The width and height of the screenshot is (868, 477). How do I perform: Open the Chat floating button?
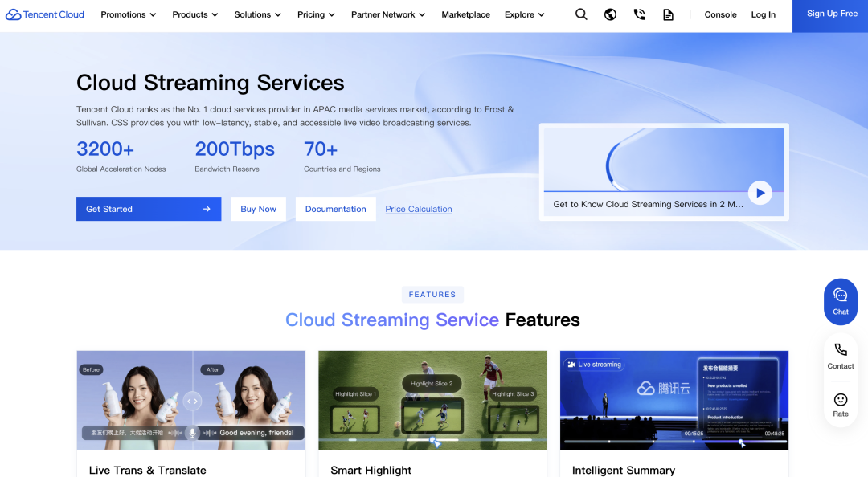pos(841,302)
